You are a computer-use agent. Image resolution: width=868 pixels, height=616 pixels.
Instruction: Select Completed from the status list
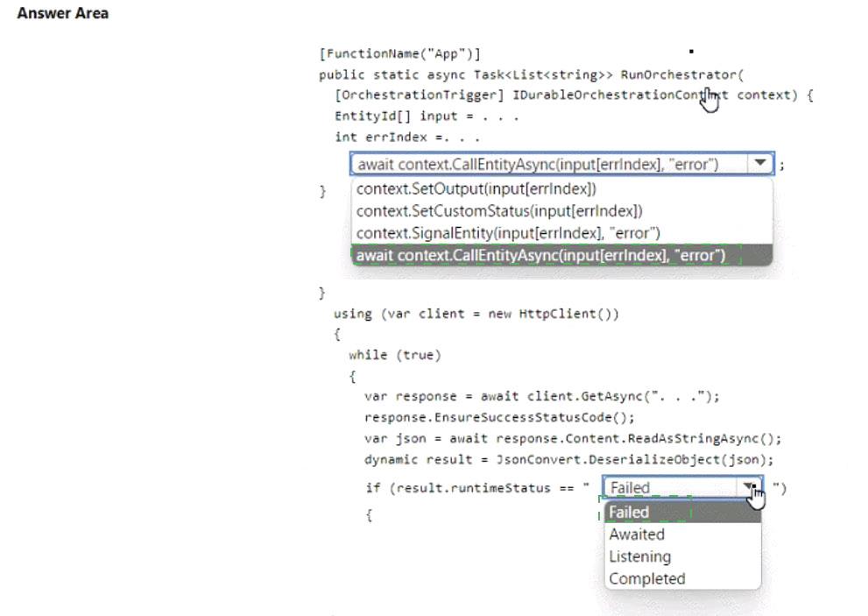coord(646,578)
